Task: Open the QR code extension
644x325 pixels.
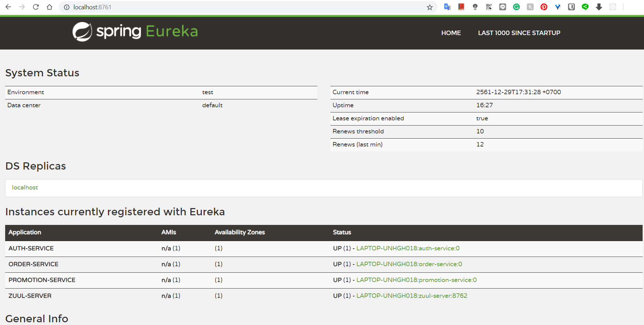Action: [489, 7]
